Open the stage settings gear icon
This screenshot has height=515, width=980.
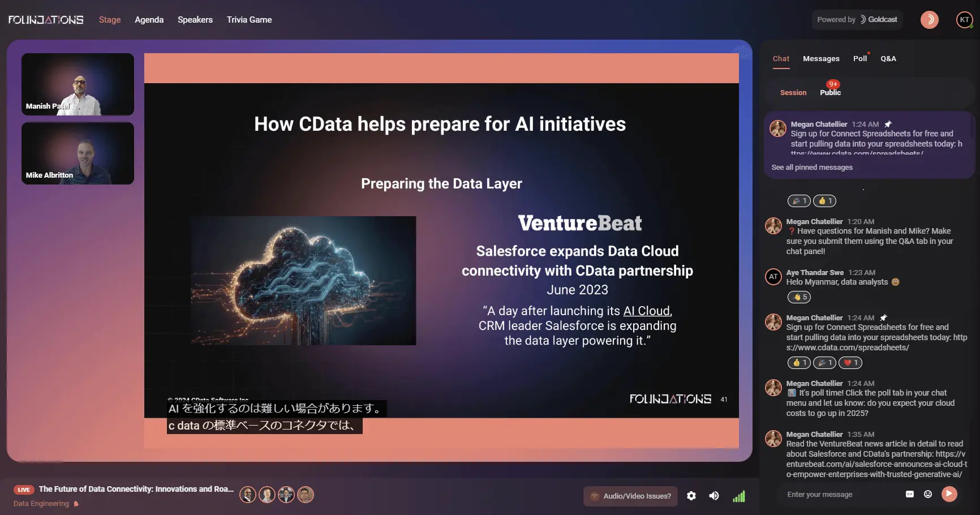[x=691, y=496]
